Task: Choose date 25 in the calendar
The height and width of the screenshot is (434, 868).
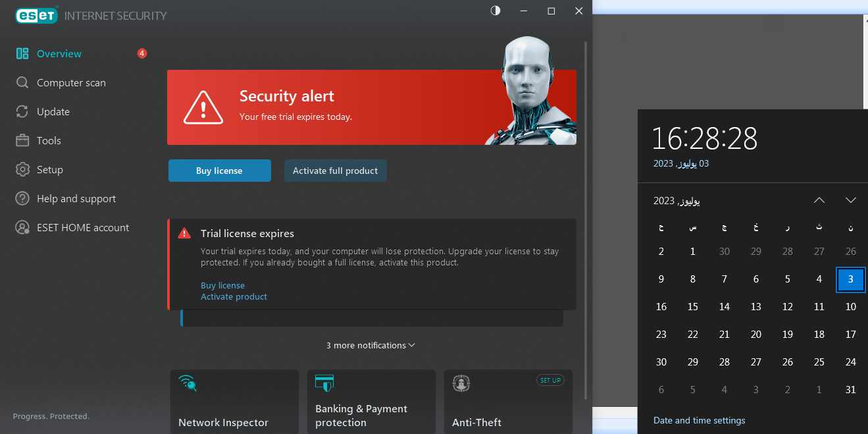Action: tap(819, 362)
